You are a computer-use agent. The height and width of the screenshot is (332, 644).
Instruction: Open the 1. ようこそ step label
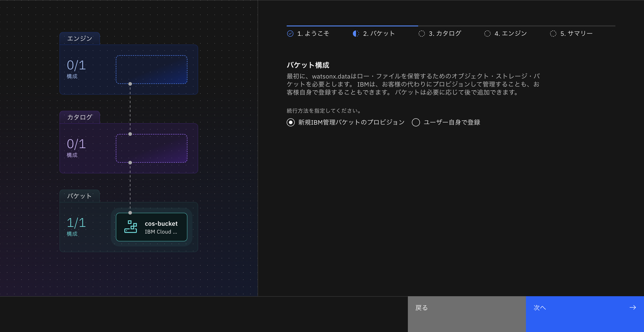313,33
